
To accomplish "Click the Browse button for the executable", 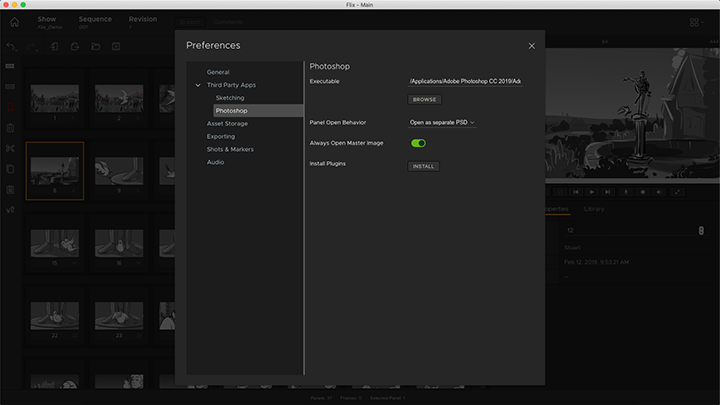I will coord(424,100).
